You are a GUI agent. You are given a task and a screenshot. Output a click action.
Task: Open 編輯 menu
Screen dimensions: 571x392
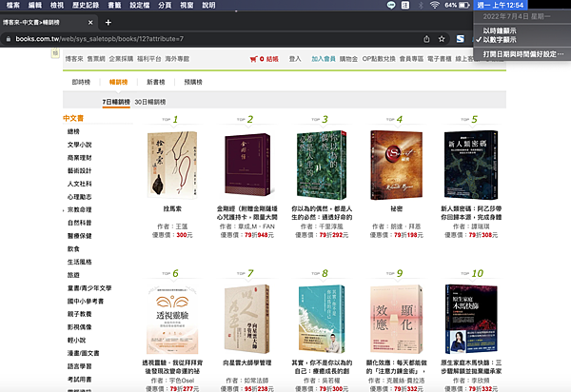(35, 5)
